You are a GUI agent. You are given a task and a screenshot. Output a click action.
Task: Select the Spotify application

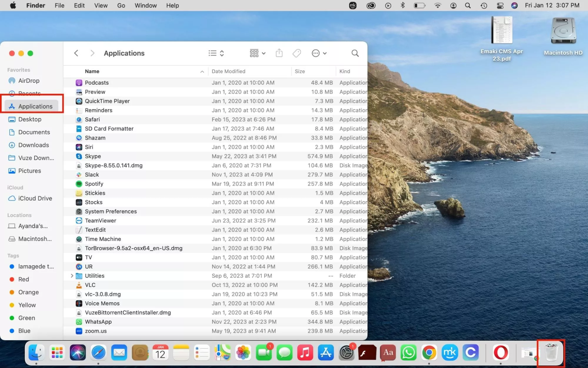coord(216,184)
